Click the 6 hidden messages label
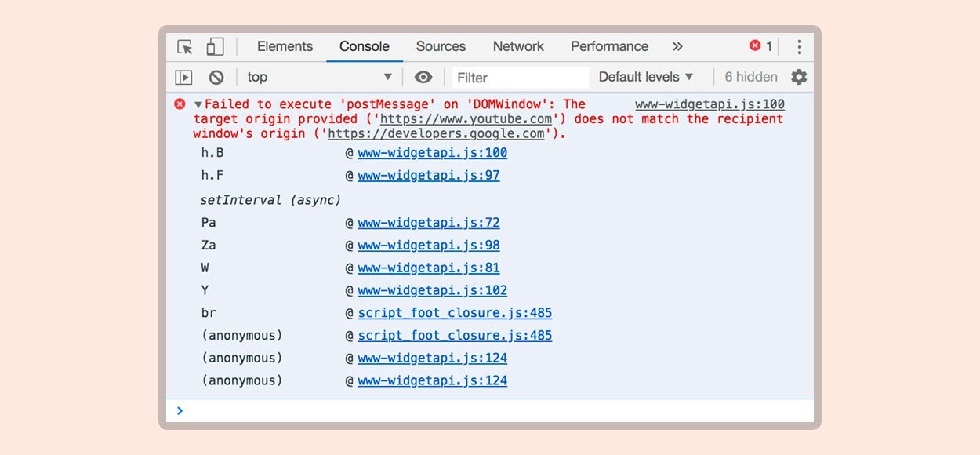The width and height of the screenshot is (980, 455). [x=750, y=77]
